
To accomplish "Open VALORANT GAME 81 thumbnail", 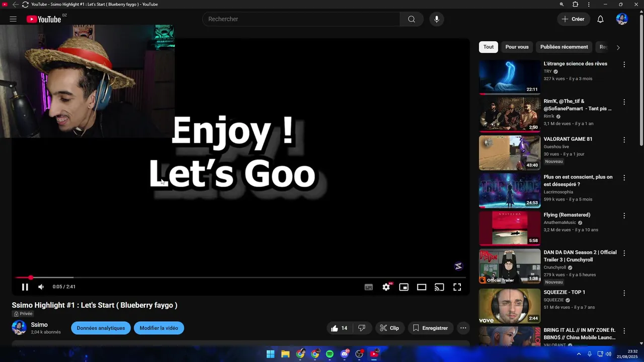I will [510, 153].
